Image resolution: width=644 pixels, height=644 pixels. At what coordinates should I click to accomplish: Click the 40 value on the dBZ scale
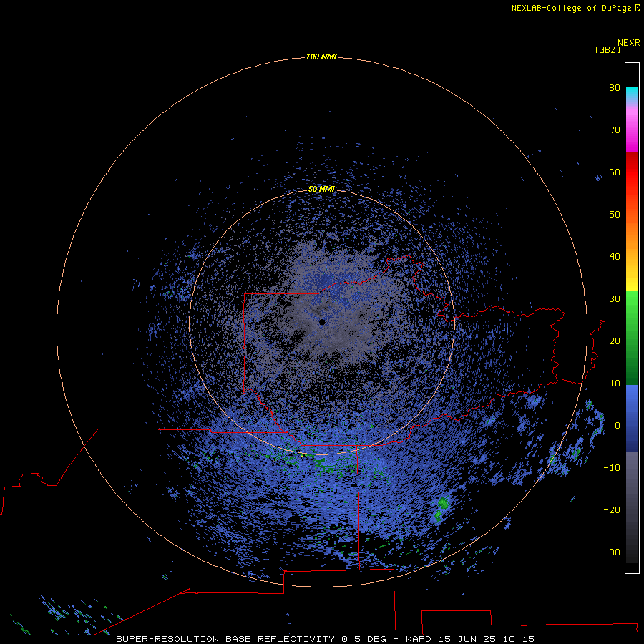(615, 257)
